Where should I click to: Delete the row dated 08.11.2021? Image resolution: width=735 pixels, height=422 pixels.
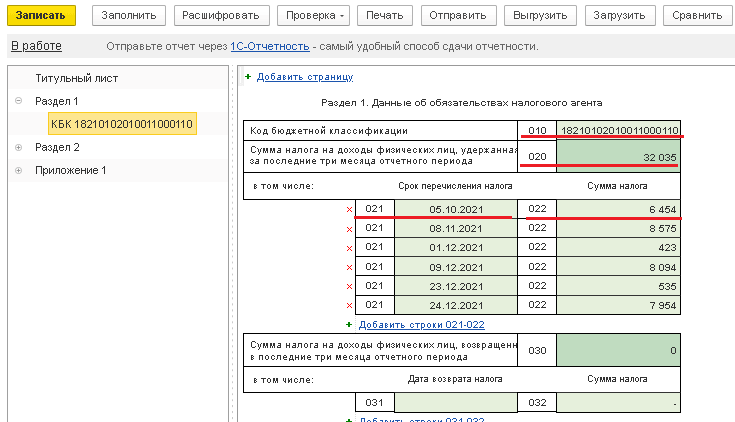tap(349, 228)
